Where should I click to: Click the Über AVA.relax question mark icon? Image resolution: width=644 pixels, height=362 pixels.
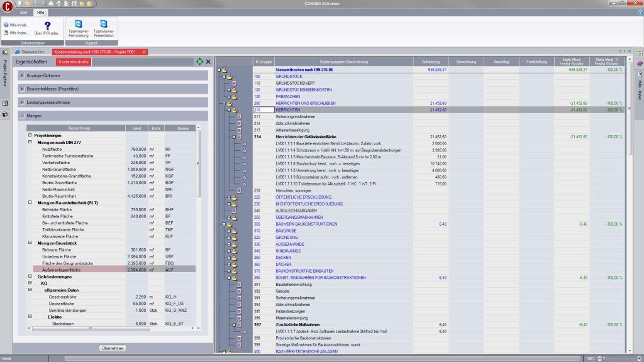[47, 26]
